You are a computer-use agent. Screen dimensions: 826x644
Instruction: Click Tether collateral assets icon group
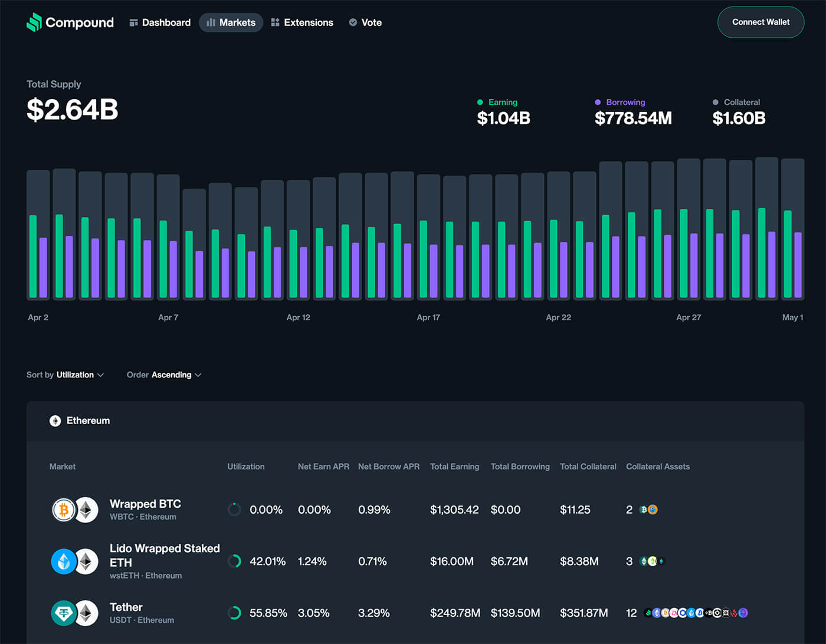pos(696,613)
